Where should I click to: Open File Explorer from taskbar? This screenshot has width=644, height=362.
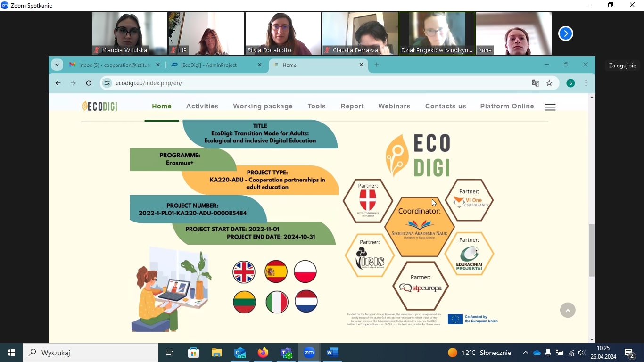pyautogui.click(x=216, y=353)
